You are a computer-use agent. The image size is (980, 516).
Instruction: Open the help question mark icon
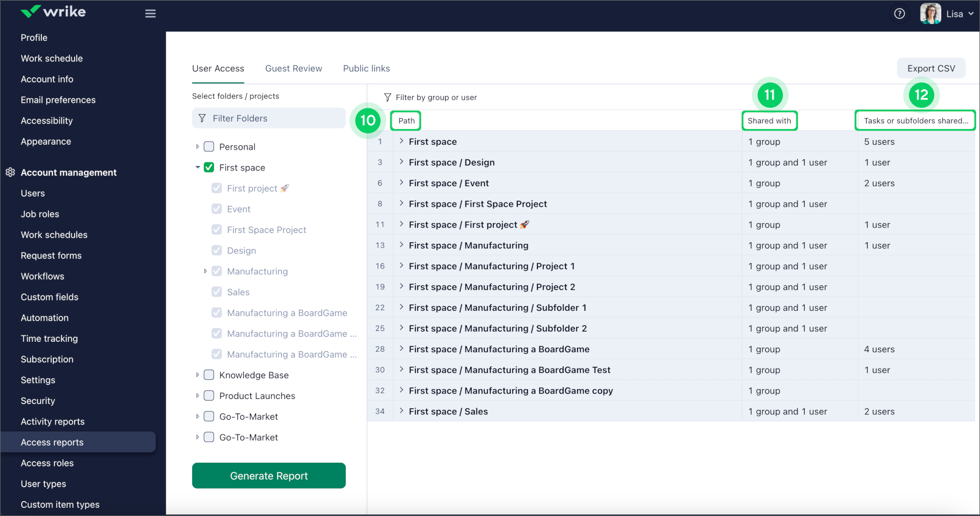(x=899, y=14)
